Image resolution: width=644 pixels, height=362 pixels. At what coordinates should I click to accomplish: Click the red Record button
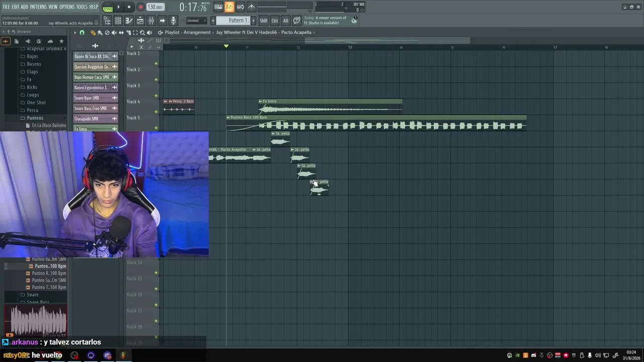pyautogui.click(x=140, y=7)
